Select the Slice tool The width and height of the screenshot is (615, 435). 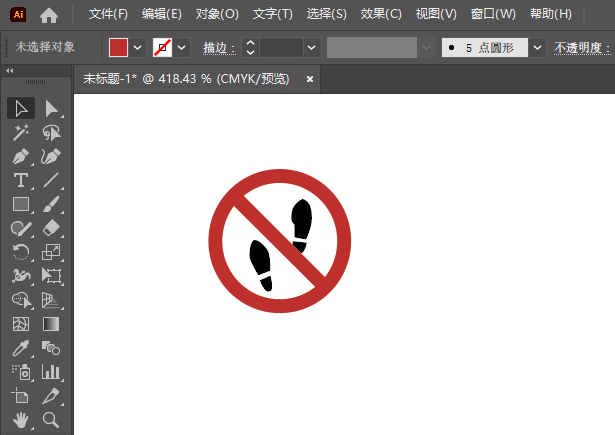point(51,396)
